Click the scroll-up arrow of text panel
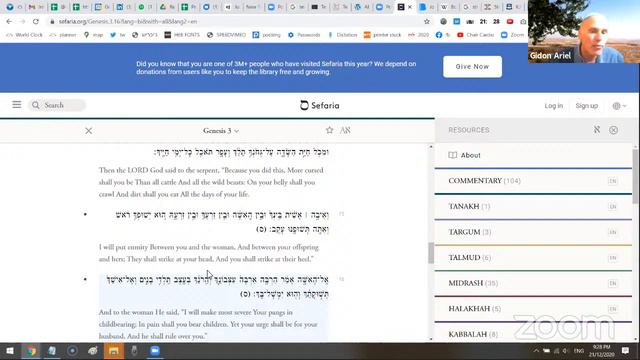Image resolution: width=640 pixels, height=360 pixels. point(431,147)
